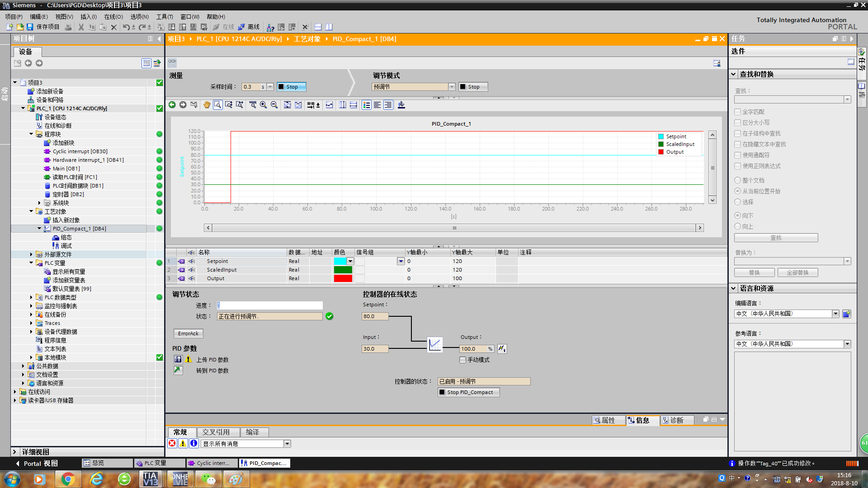Click the red Output color swatch

pyautogui.click(x=343, y=278)
